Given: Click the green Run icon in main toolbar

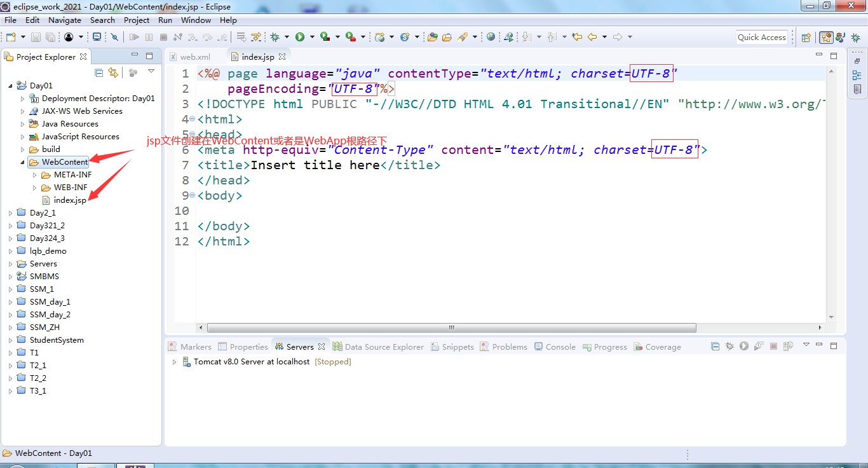Looking at the screenshot, I should pyautogui.click(x=300, y=37).
